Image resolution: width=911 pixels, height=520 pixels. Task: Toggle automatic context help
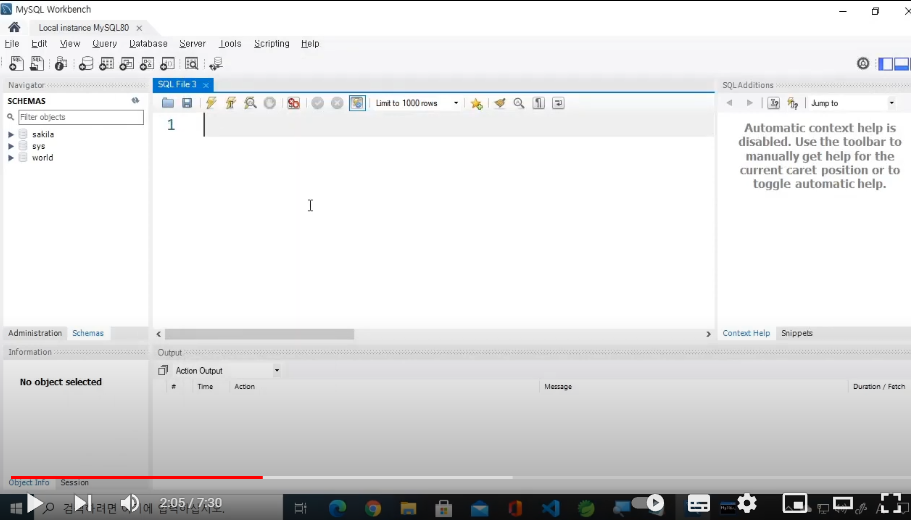pos(792,103)
